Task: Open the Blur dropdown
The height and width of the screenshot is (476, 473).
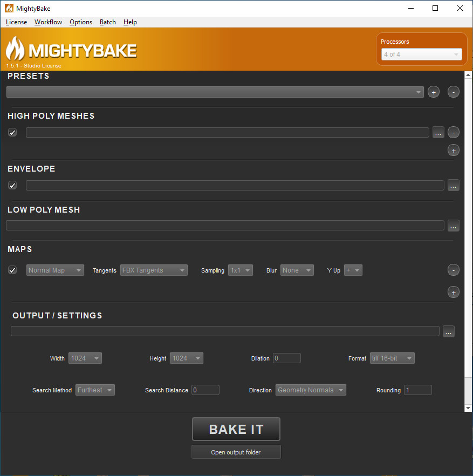Action: tap(297, 270)
